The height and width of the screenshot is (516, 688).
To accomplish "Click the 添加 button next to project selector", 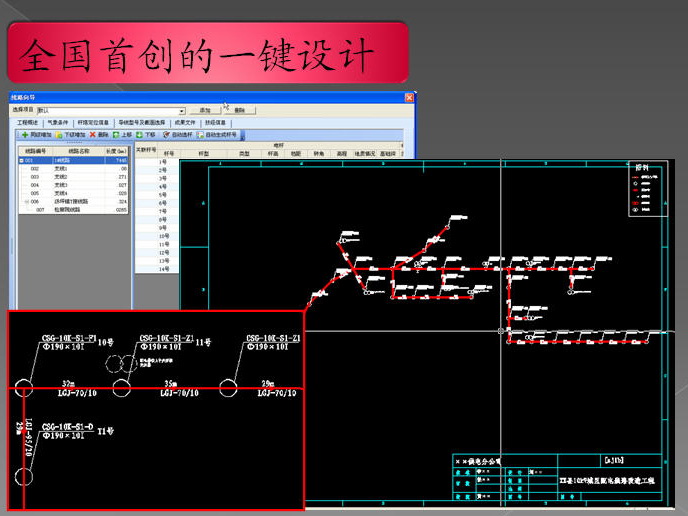I will (205, 110).
